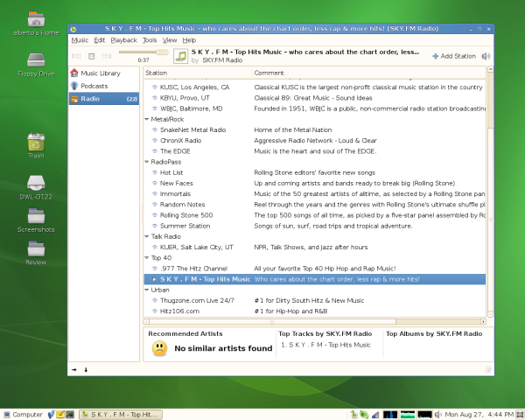Select Thugzone.com Live 24/7 station
This screenshot has height=420, width=525.
(x=315, y=300)
